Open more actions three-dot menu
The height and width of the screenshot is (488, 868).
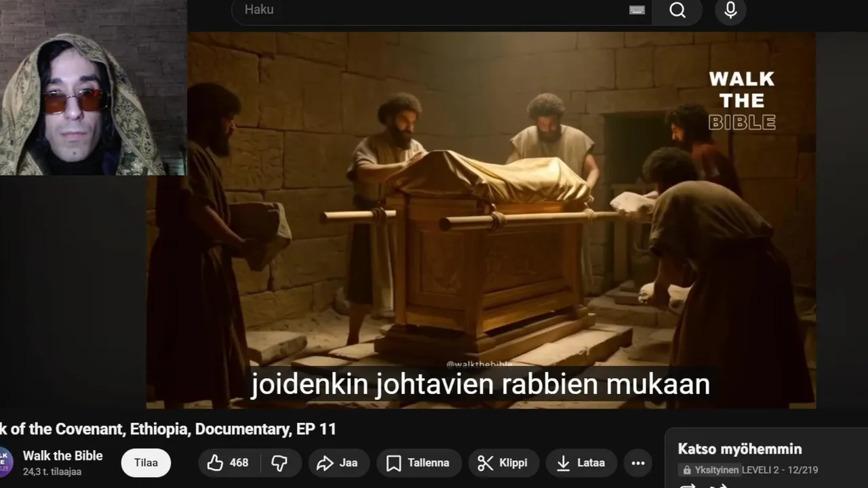pyautogui.click(x=638, y=463)
